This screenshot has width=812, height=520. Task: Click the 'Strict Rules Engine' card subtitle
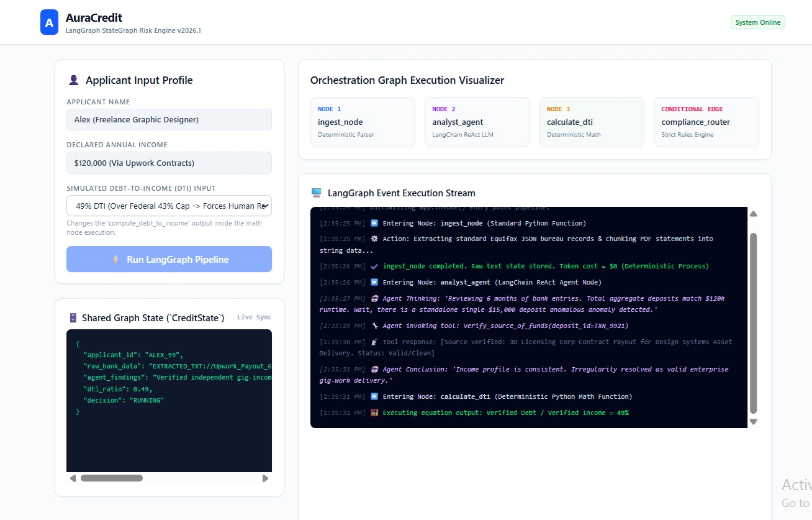pyautogui.click(x=687, y=134)
